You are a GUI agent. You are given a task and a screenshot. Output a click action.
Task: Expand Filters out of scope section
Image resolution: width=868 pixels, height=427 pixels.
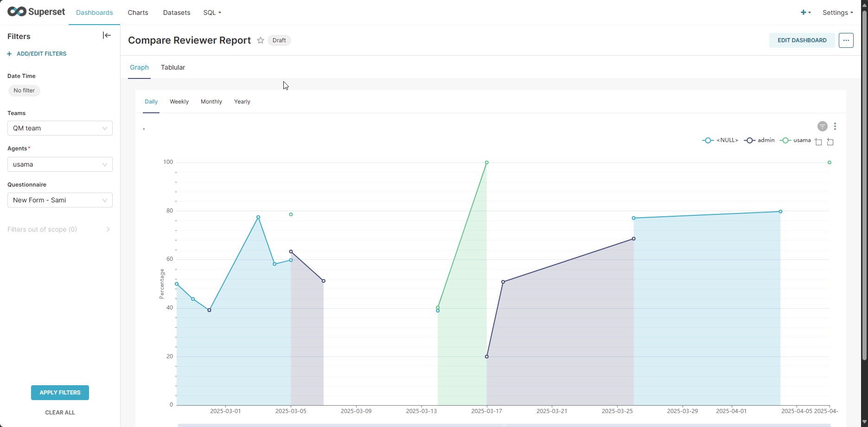tap(60, 229)
